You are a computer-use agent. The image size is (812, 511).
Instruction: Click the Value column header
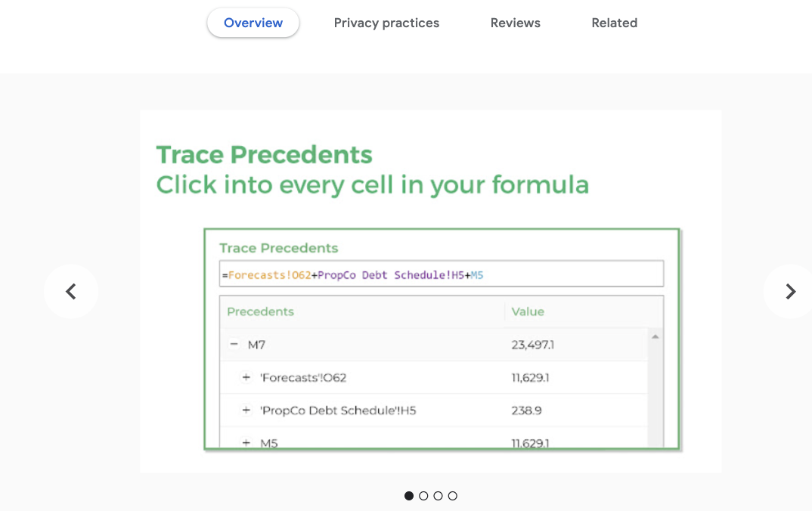[x=528, y=311]
